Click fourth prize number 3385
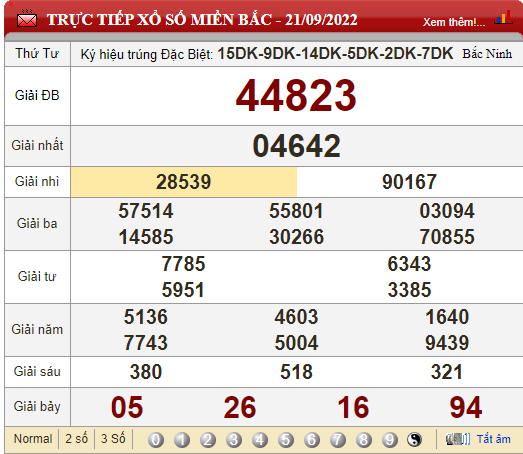Image resolution: width=523 pixels, height=454 pixels. tap(409, 290)
